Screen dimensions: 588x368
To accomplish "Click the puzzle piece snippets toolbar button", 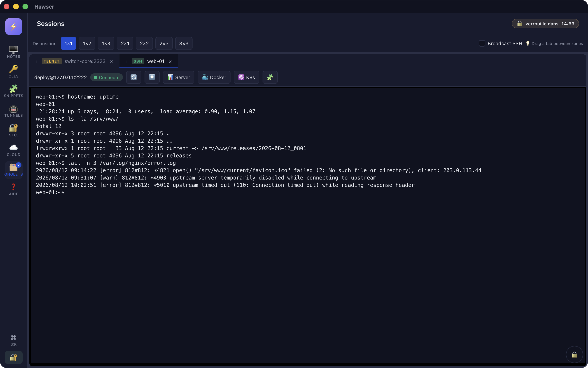I will click(x=270, y=77).
